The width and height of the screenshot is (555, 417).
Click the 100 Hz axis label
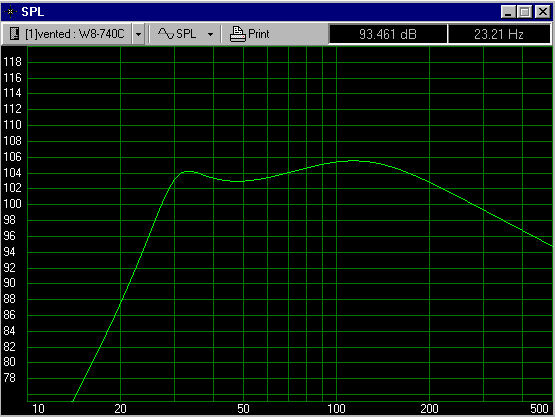point(336,409)
